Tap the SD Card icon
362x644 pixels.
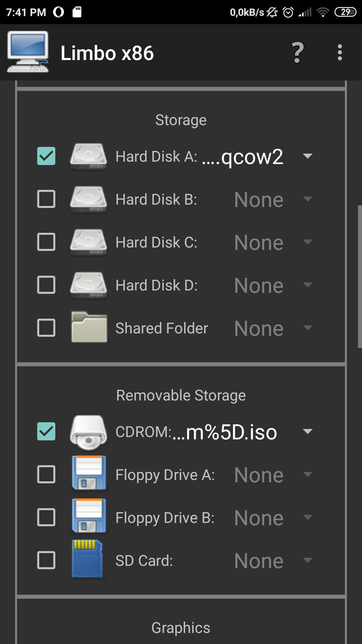87,560
